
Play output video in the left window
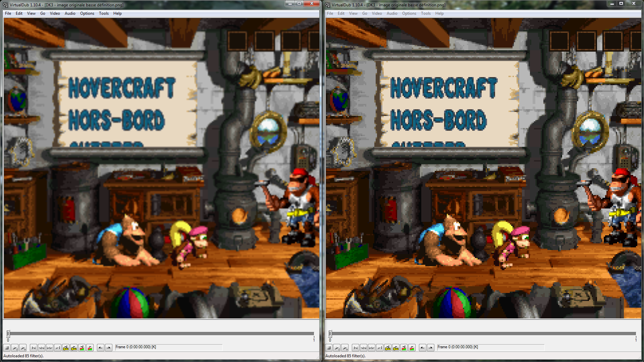click(x=23, y=348)
